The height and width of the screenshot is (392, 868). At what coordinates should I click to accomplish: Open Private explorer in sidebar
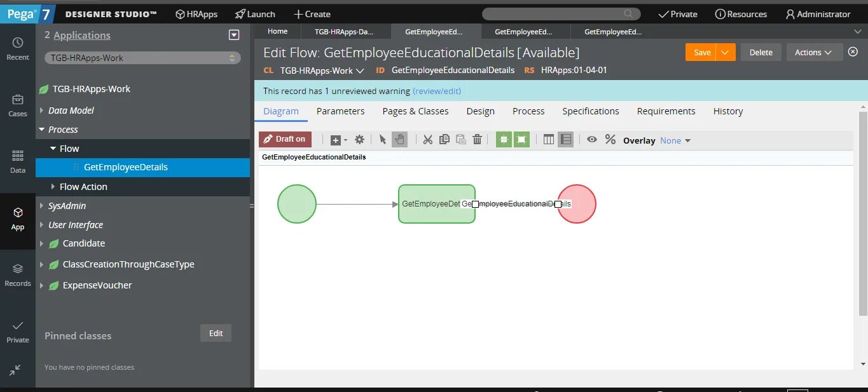click(18, 332)
